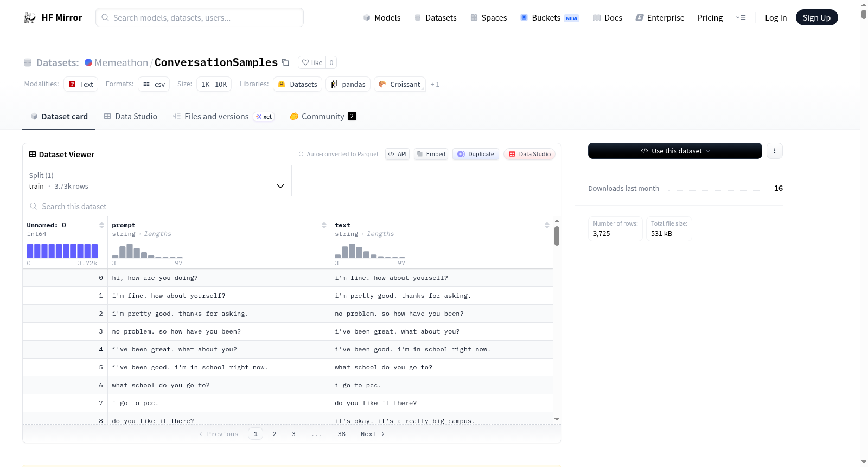Click the Text modality tag

[81, 84]
